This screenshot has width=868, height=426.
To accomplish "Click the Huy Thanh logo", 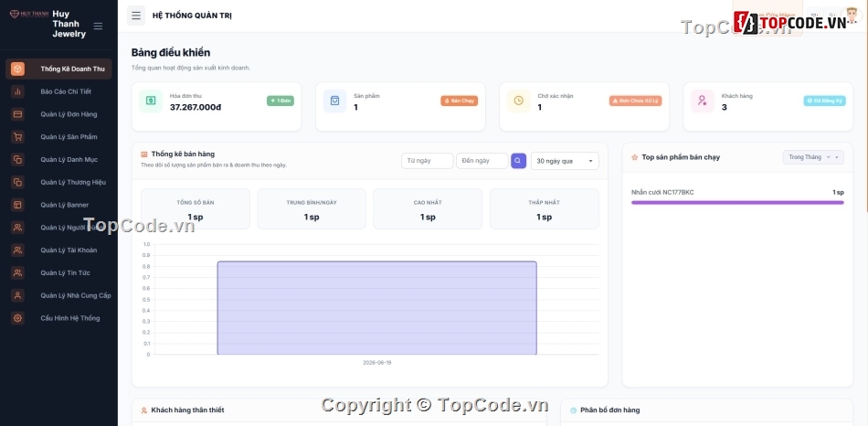I will coord(29,14).
